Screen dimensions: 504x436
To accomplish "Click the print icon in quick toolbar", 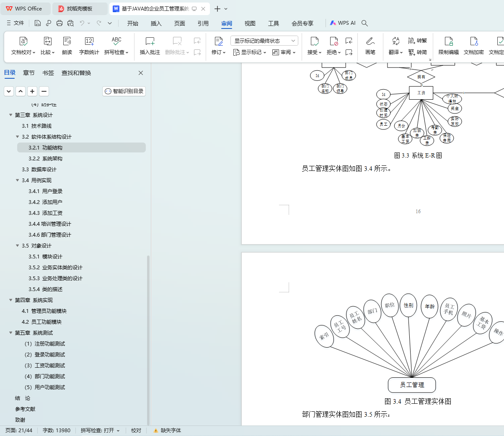I will (59, 23).
